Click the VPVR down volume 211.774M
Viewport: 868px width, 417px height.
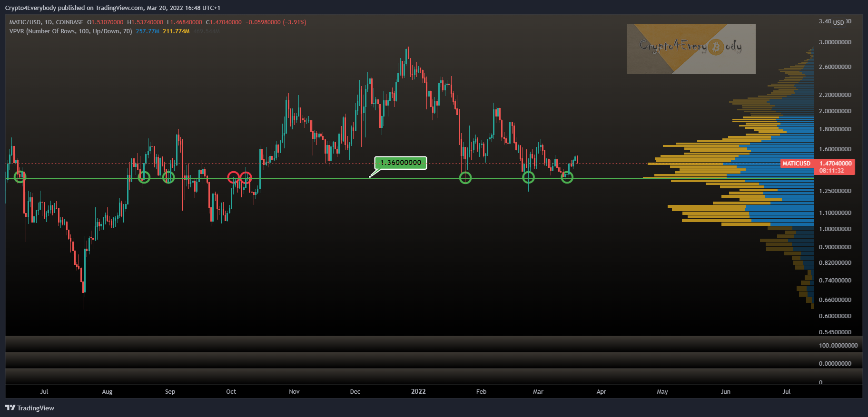click(176, 31)
